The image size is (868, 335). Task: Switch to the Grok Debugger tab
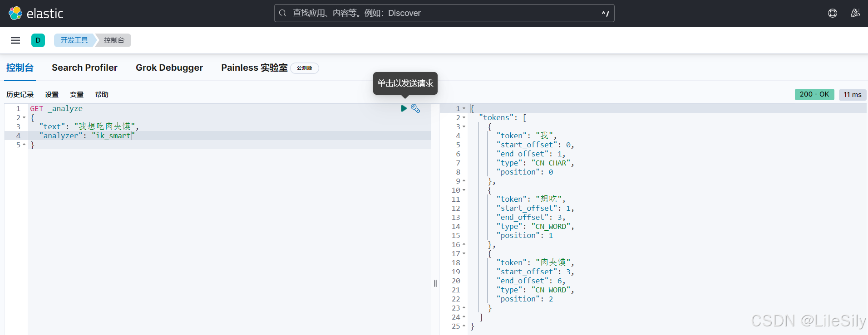click(x=169, y=68)
